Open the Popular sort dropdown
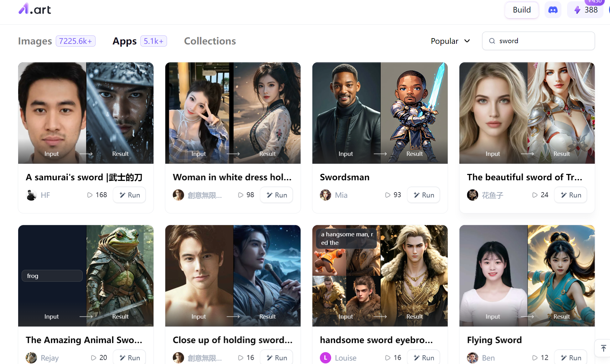The width and height of the screenshot is (610, 364). click(x=451, y=41)
